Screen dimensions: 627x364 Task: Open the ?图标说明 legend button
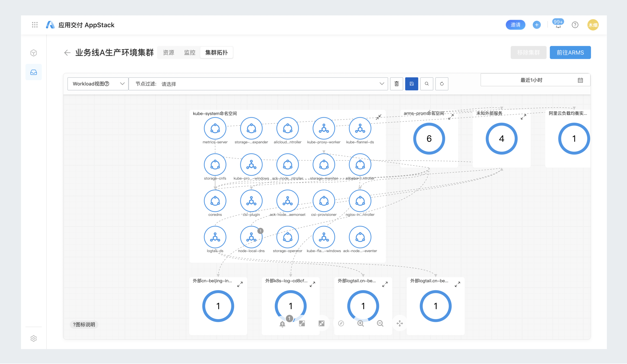(x=84, y=325)
